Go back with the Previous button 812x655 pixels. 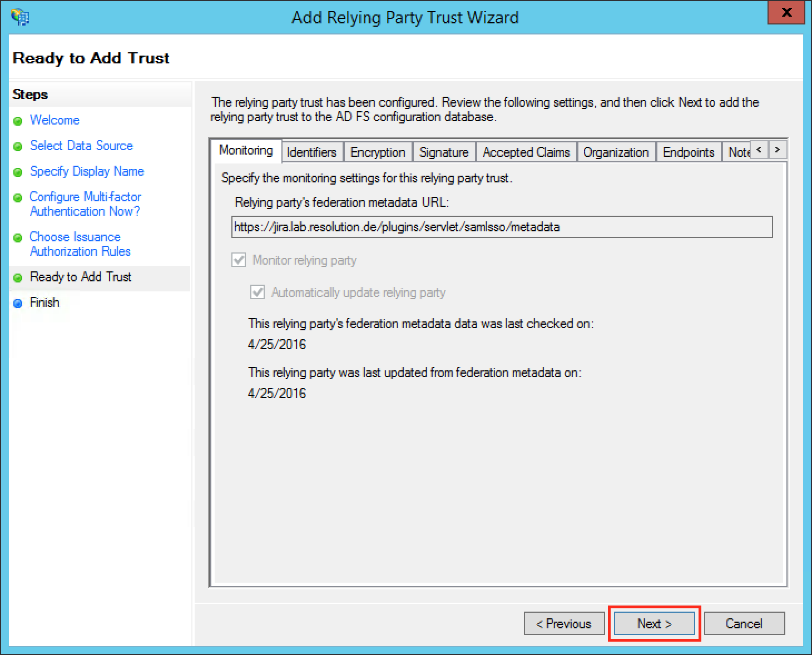[x=563, y=624]
